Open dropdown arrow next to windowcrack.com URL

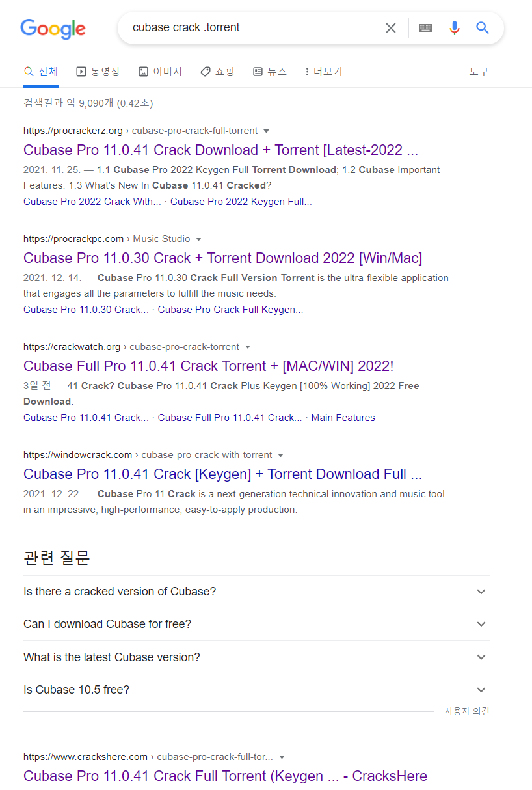coord(280,455)
